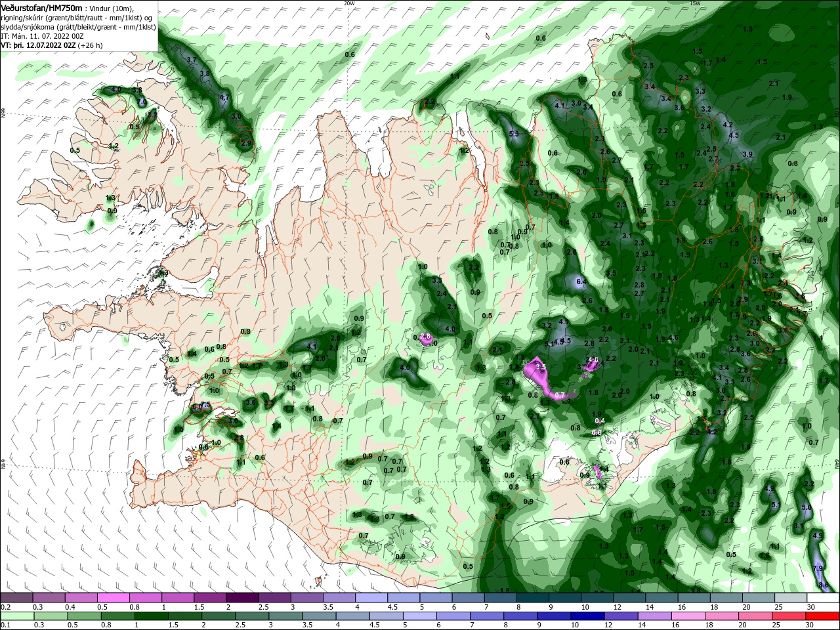Pick the bright pink upper-legend swatch labeled 0.5

[113, 598]
